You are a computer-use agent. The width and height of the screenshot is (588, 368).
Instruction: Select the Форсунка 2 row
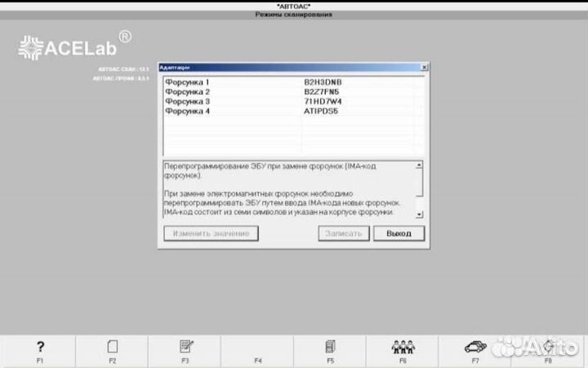(294, 92)
